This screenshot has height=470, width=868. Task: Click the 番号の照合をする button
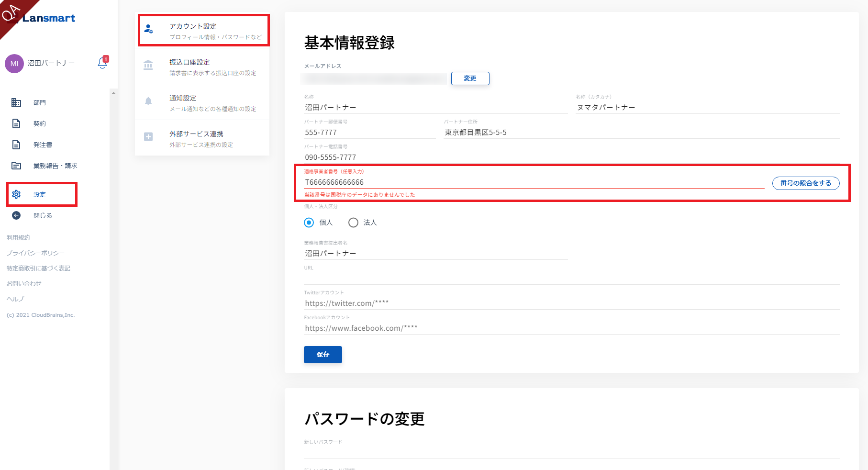coord(805,183)
